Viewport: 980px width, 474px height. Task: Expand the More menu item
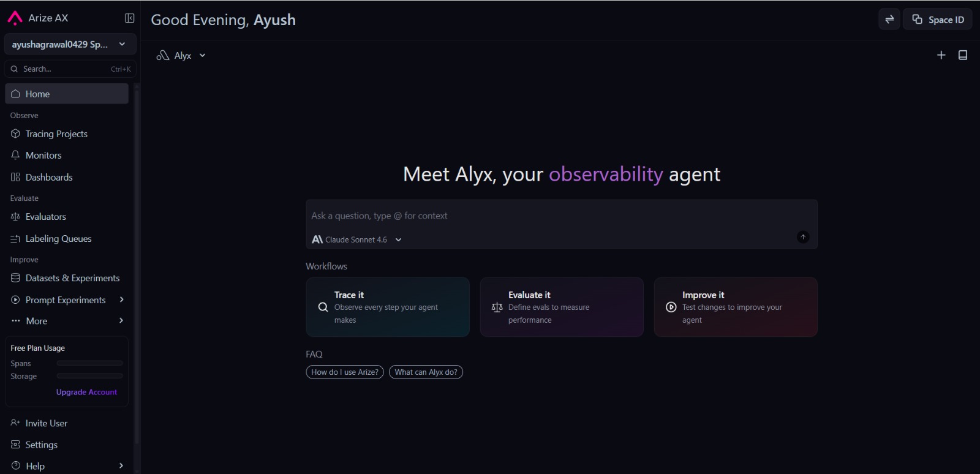pyautogui.click(x=67, y=321)
